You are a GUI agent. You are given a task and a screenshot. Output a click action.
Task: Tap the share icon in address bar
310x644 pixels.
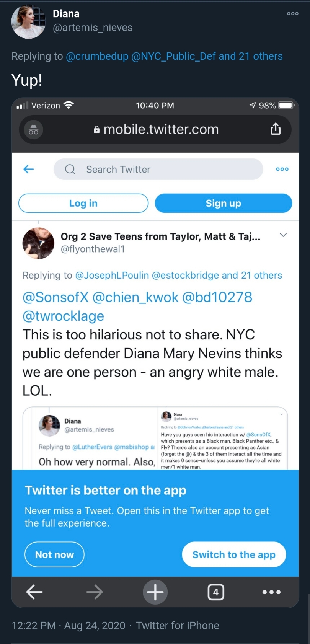(x=276, y=129)
